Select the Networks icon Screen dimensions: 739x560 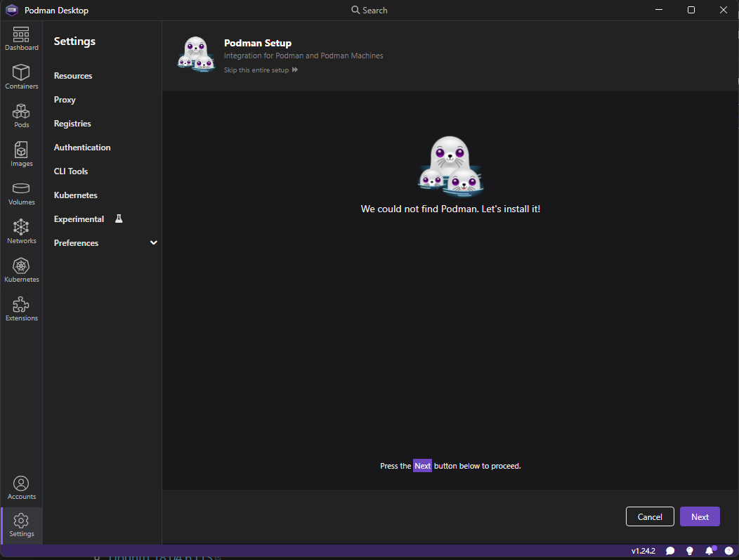coord(21,231)
